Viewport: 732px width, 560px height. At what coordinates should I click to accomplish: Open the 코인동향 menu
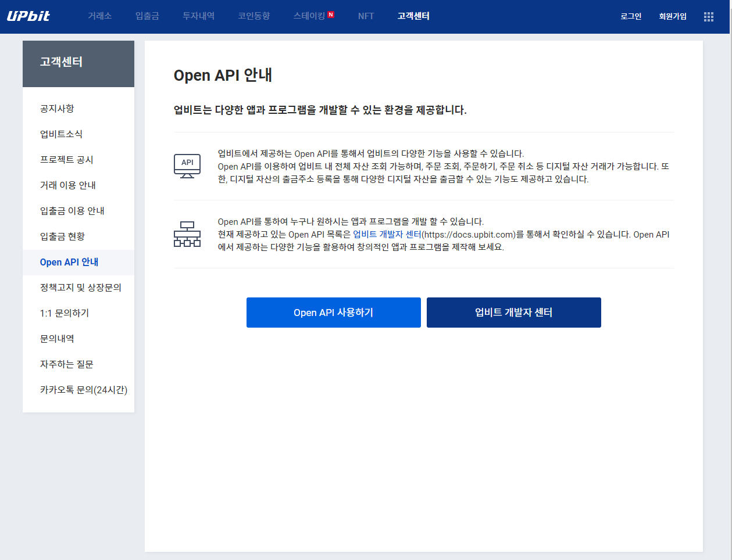pyautogui.click(x=254, y=16)
